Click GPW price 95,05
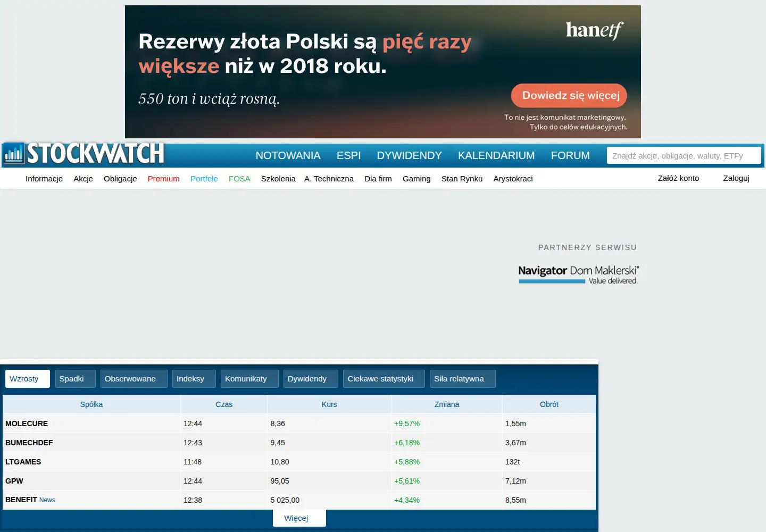The width and height of the screenshot is (766, 532). point(280,481)
